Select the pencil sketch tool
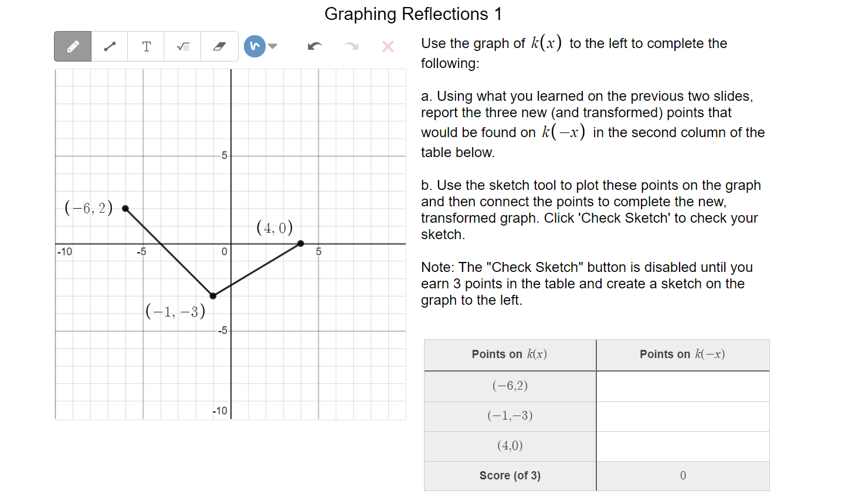The image size is (852, 504). [x=72, y=46]
